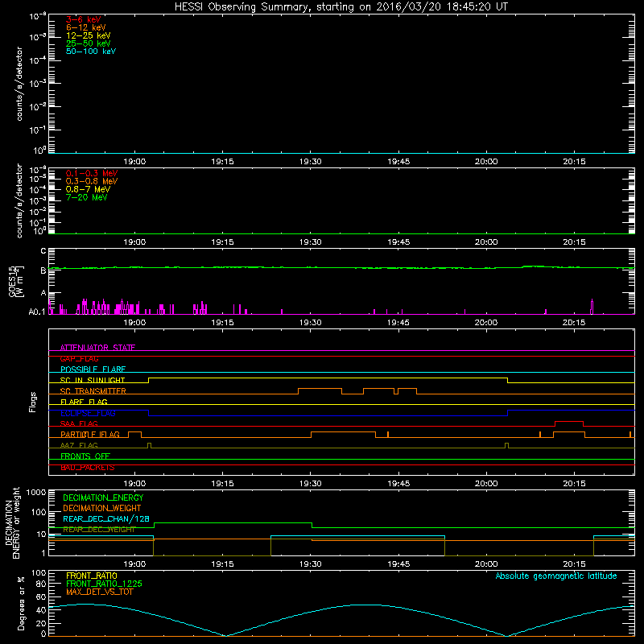
Task: Pick the REAR_DEC_WEIGHT legend label
Action: (x=99, y=530)
